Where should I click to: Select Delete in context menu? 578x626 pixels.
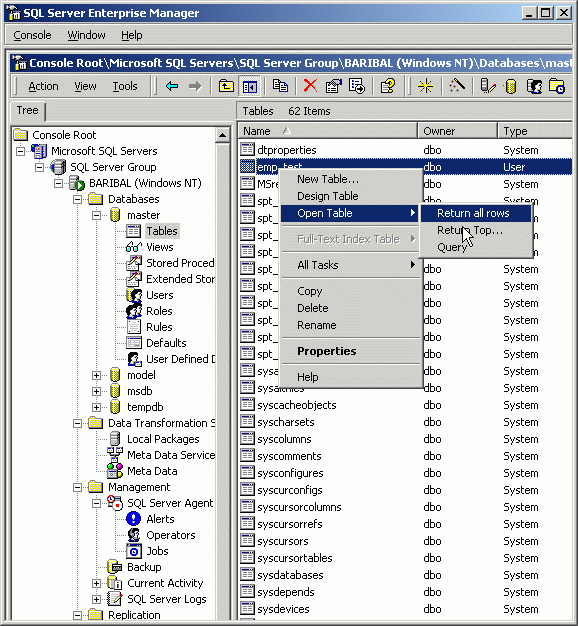[x=351, y=308]
